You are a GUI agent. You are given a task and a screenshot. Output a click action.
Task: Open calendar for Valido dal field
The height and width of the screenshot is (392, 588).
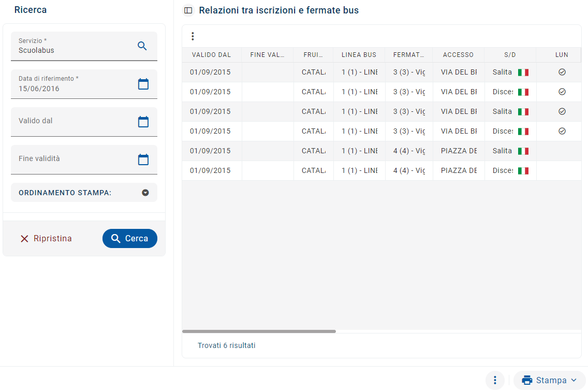click(x=143, y=122)
